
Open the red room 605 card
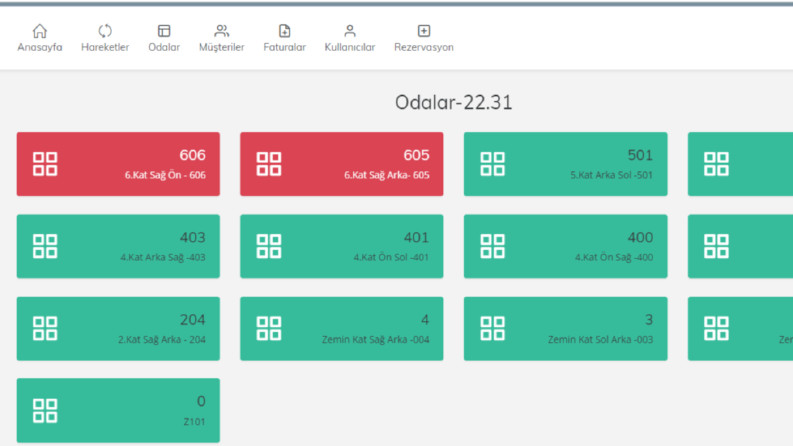point(342,164)
